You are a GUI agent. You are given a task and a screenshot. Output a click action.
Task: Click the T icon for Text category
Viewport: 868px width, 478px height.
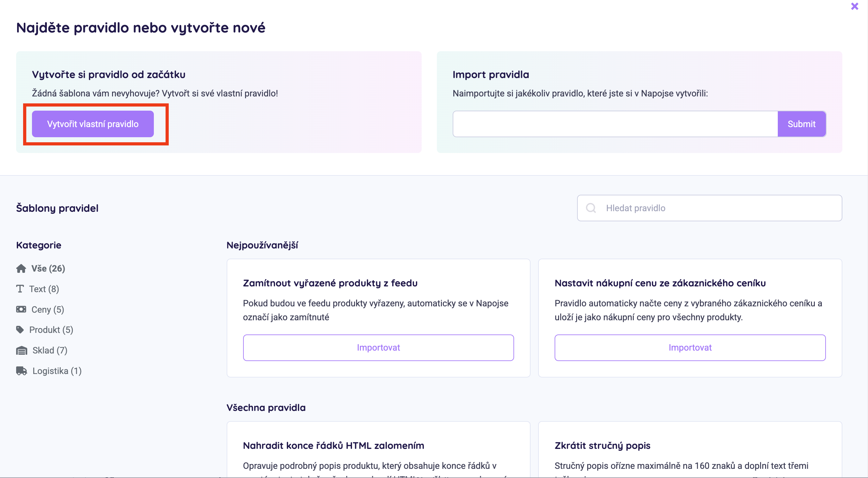click(20, 289)
